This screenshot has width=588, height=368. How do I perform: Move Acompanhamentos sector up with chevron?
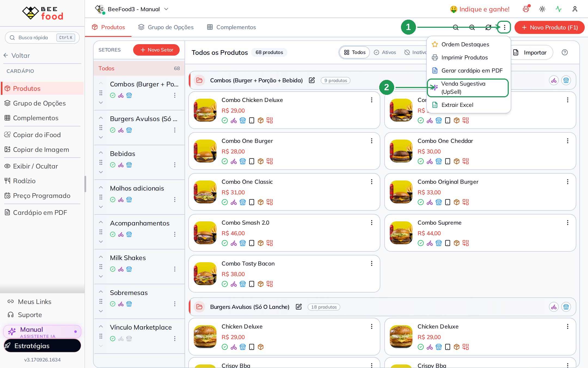[x=101, y=222]
